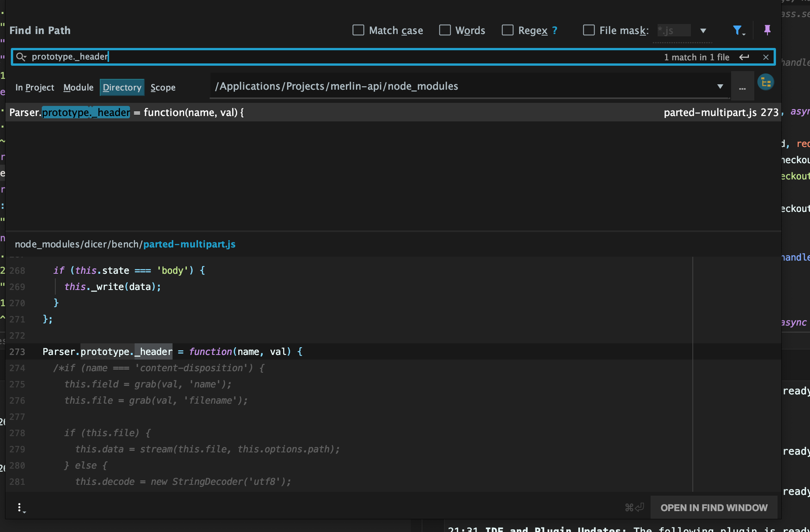The image size is (810, 532).
Task: Enable the Match case checkbox
Action: tap(357, 30)
